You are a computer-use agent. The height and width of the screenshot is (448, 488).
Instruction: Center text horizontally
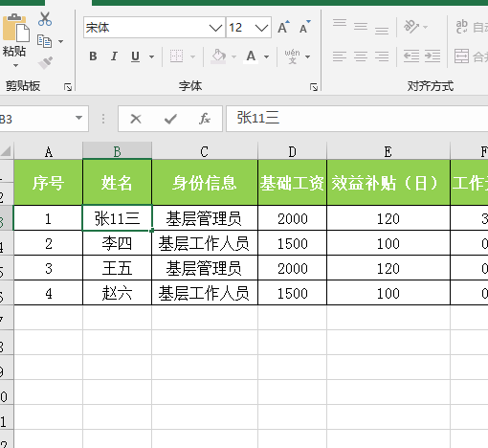pos(361,56)
